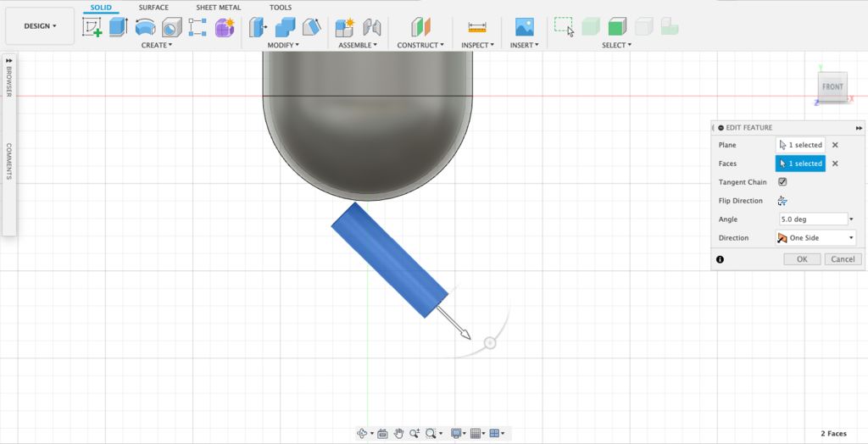Click the Joint icon in Assemble
This screenshot has width=868, height=444.
(372, 26)
